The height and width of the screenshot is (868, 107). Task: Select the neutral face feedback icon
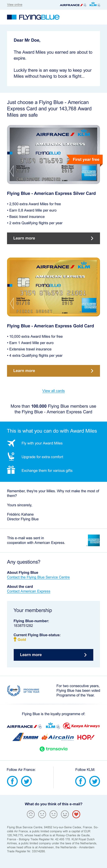(53, 814)
